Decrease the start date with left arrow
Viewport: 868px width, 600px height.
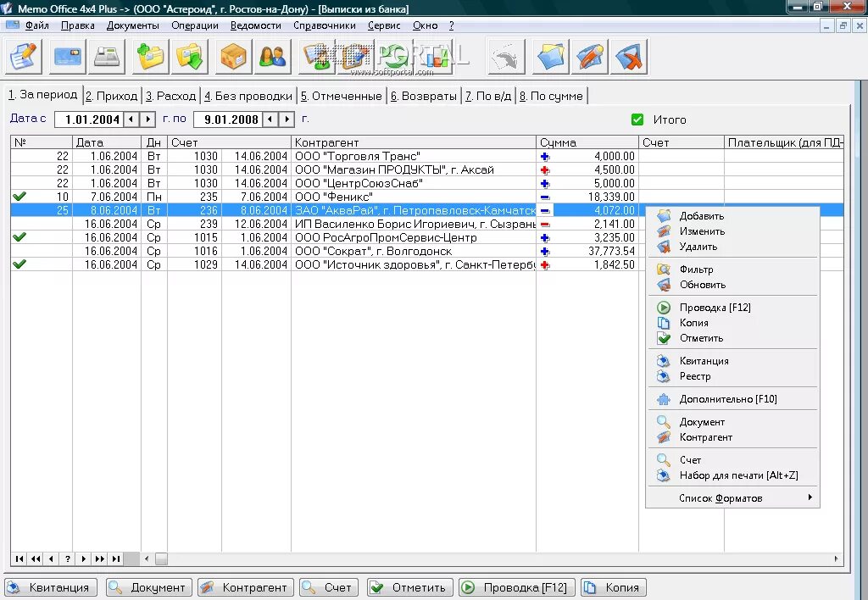(131, 119)
